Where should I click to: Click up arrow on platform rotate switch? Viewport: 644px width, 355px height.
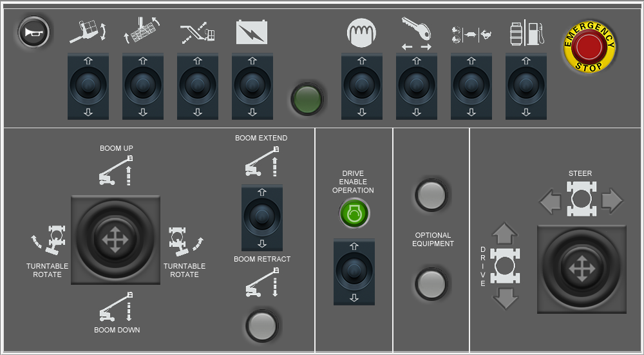tap(143, 61)
